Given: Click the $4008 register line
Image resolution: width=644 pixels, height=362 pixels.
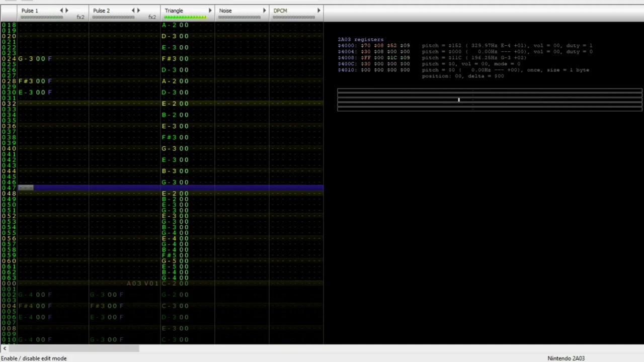Looking at the screenshot, I should pos(432,58).
